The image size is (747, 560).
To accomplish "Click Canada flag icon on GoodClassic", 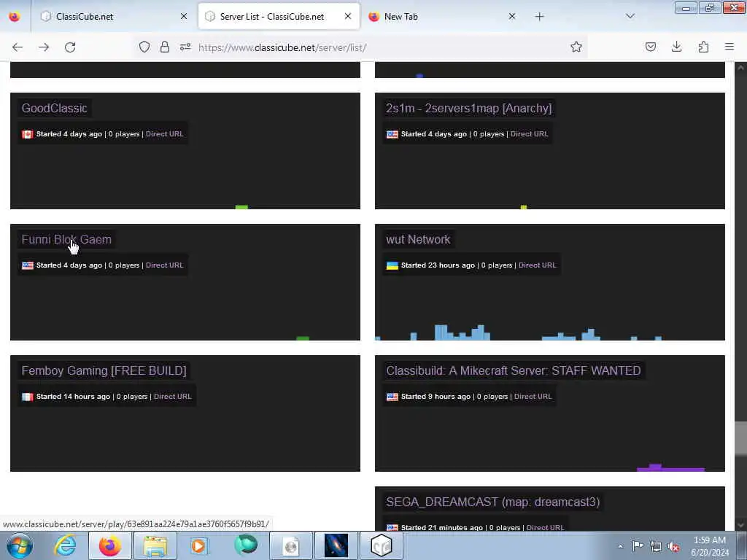I will pos(28,134).
